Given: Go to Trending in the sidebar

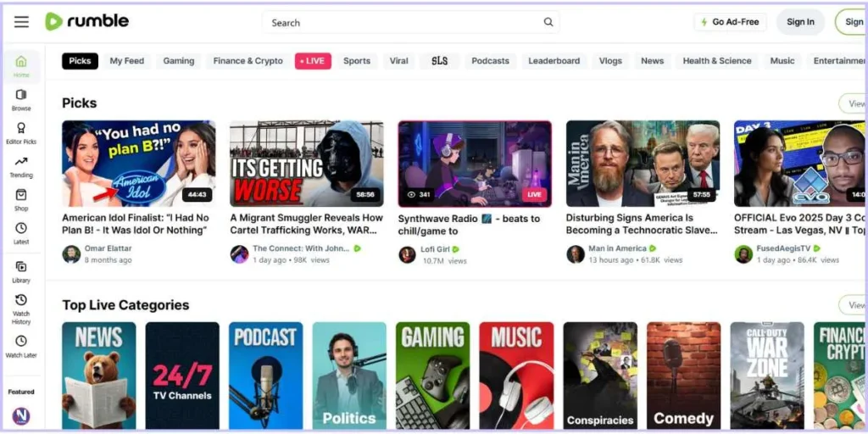Looking at the screenshot, I should [21, 167].
